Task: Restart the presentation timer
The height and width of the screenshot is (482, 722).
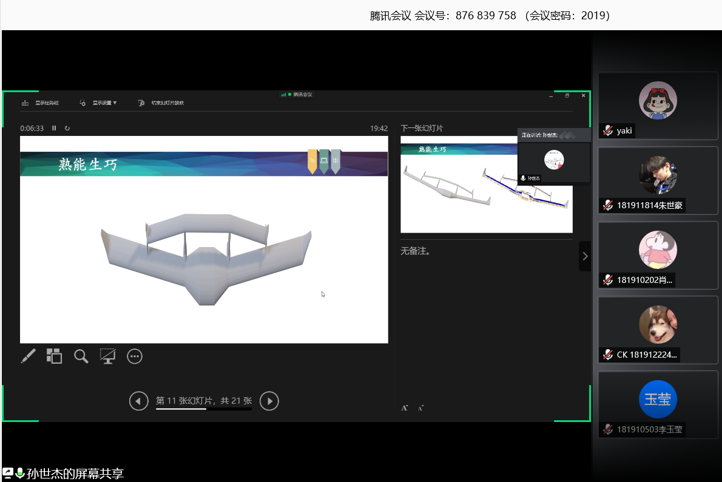Action: tap(67, 128)
